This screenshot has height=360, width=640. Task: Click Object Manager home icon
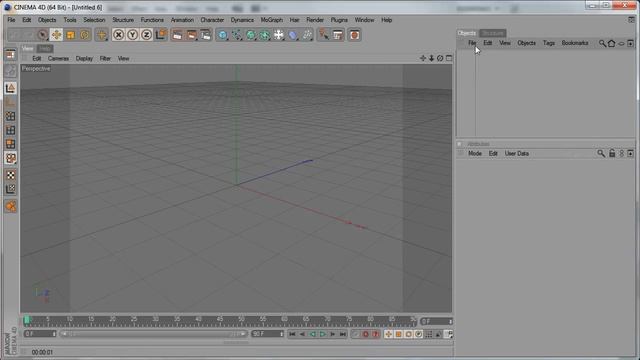point(611,43)
